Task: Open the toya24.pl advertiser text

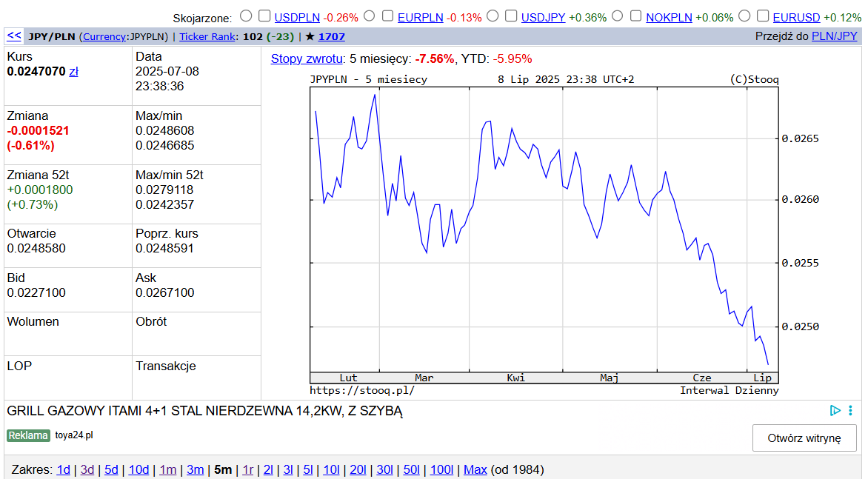Action: tap(73, 435)
